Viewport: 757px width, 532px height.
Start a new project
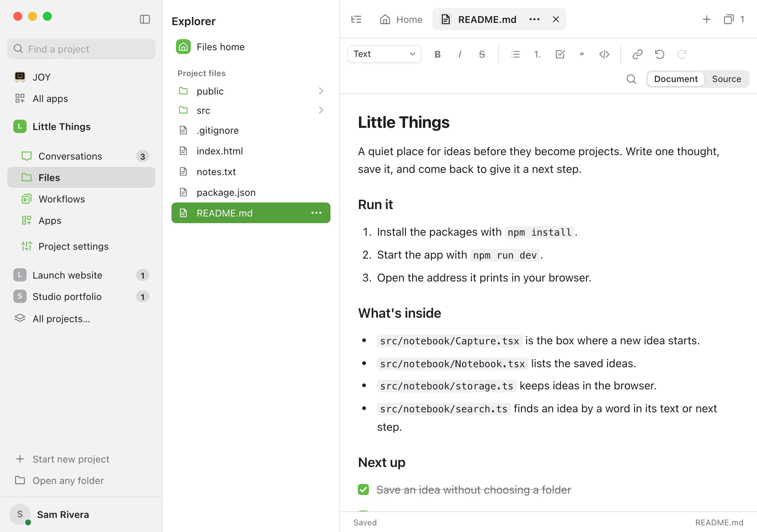tap(81, 459)
